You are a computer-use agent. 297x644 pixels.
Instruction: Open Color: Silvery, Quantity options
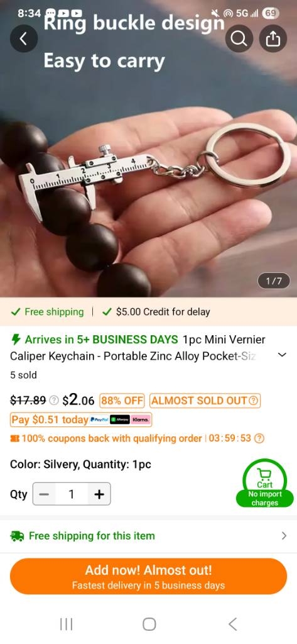tap(81, 465)
